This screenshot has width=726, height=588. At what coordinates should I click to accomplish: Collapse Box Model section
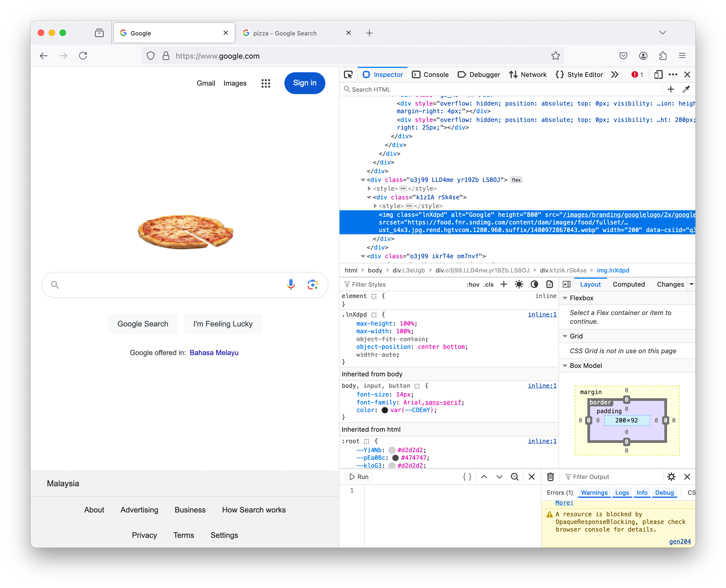565,366
